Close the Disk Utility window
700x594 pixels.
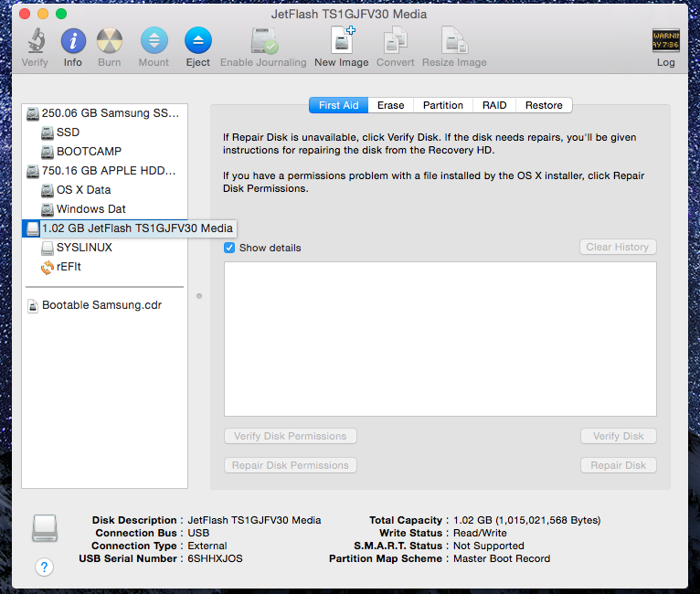[x=25, y=14]
